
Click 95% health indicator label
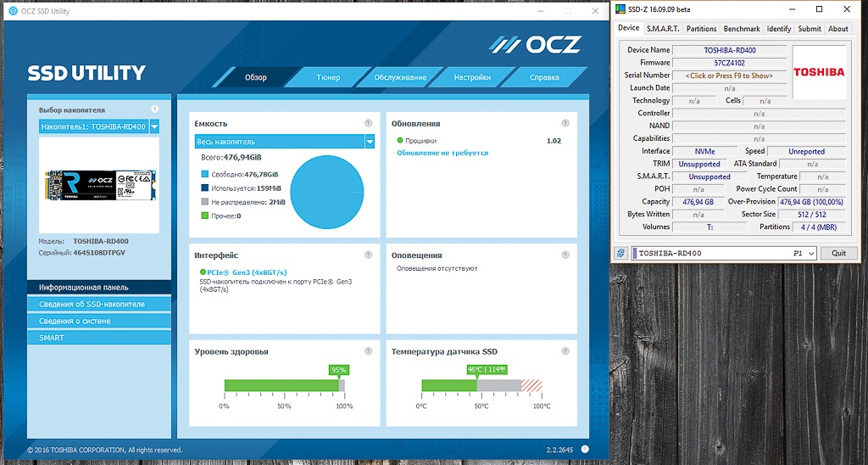tap(338, 370)
